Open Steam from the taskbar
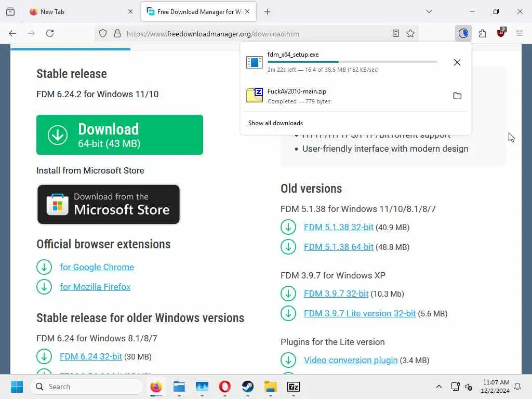 pos(248,387)
